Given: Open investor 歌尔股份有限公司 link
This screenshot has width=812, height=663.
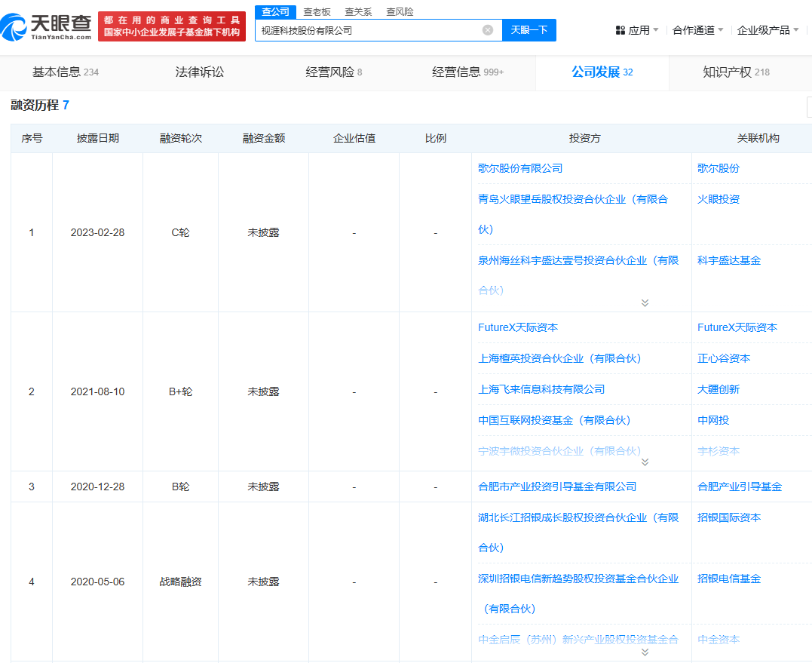Looking at the screenshot, I should tap(520, 168).
